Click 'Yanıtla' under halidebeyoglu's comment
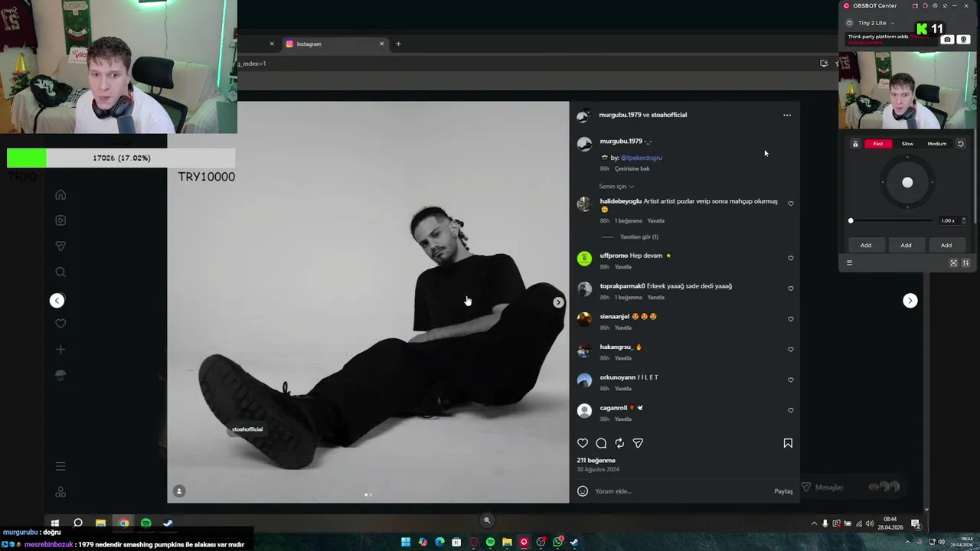 (656, 221)
